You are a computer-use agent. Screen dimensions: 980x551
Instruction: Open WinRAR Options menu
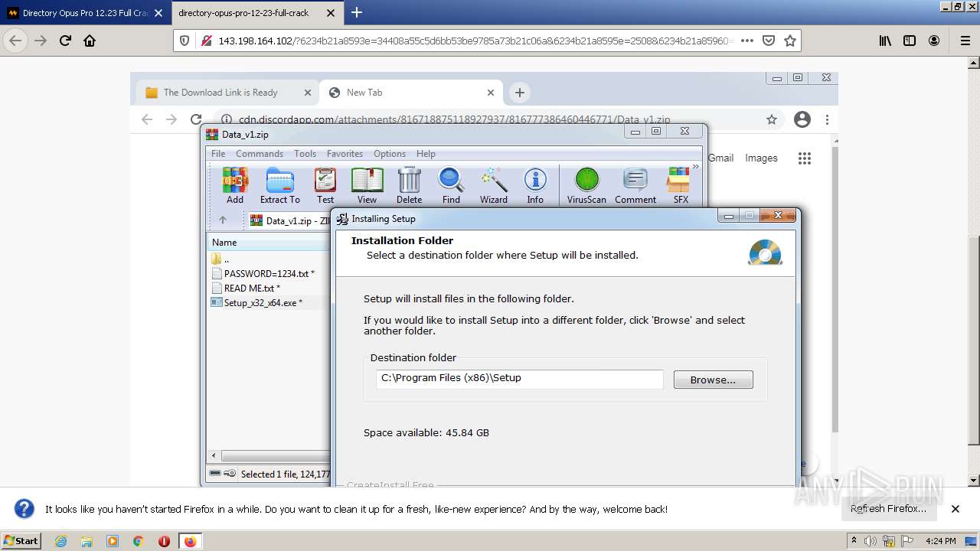click(x=390, y=154)
